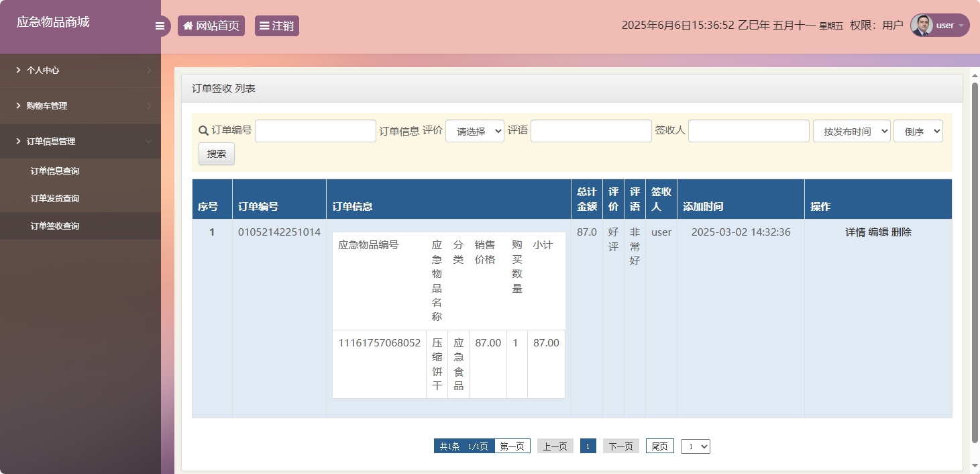Click the user avatar picture
This screenshot has height=474, width=980.
[922, 26]
